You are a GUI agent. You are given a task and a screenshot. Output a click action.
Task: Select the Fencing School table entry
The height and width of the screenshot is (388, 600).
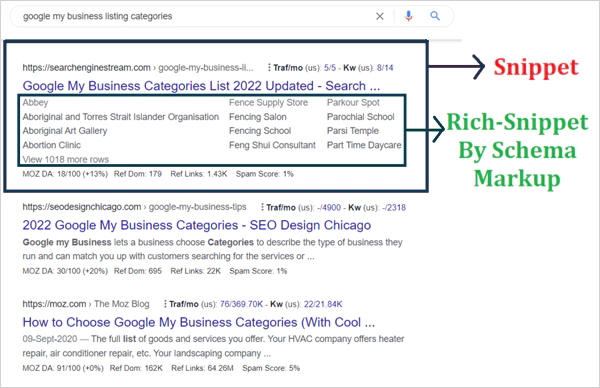pos(260,131)
